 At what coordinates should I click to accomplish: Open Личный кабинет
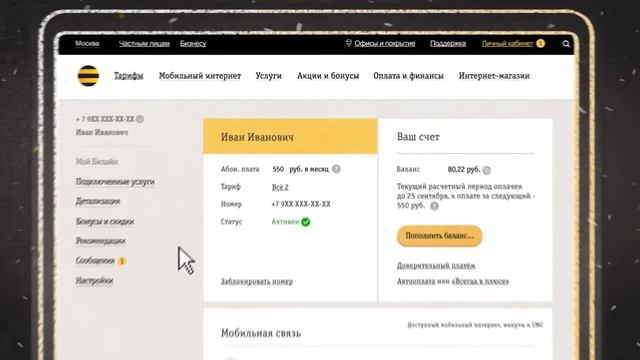(x=507, y=43)
